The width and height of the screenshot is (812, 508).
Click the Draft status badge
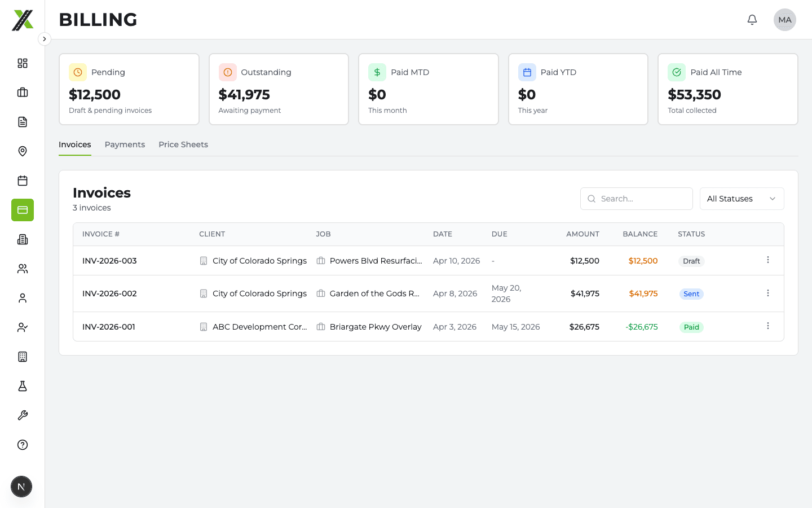point(691,261)
